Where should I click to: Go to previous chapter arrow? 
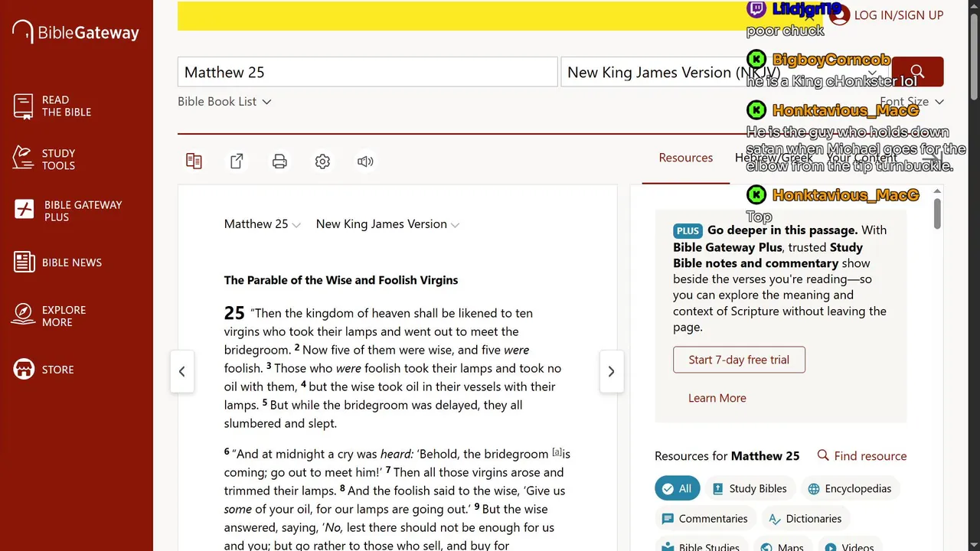[x=181, y=371]
